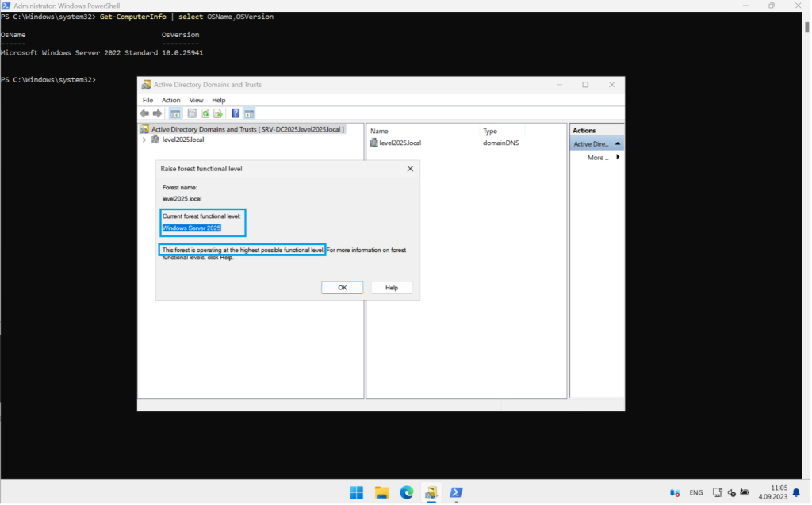Collapse the Active Directory actions section
812x505 pixels.
pos(617,143)
